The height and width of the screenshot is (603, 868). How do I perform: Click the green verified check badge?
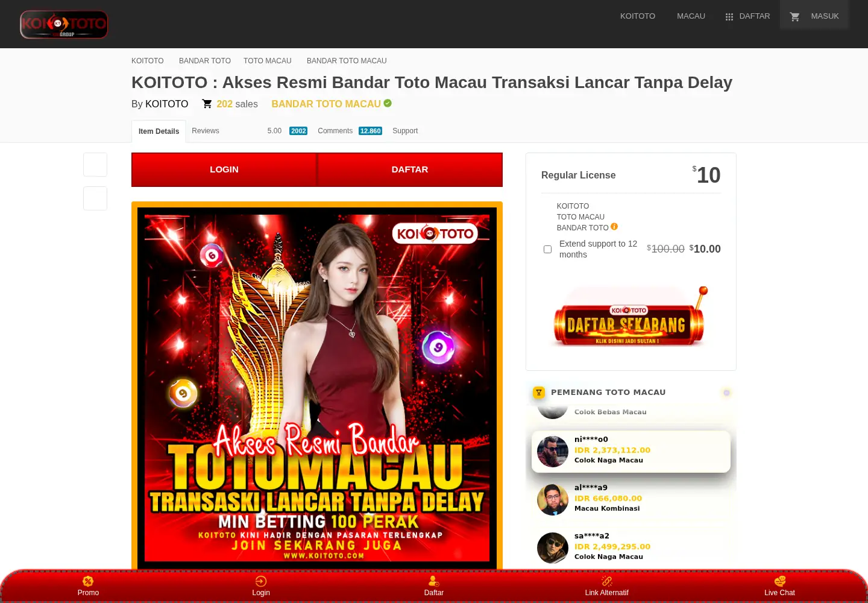(x=388, y=103)
